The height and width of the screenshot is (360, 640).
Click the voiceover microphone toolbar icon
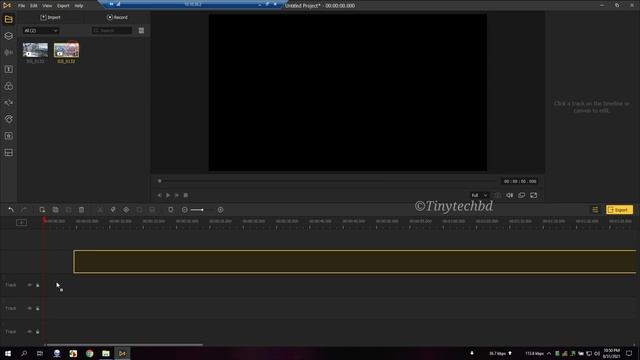point(171,210)
